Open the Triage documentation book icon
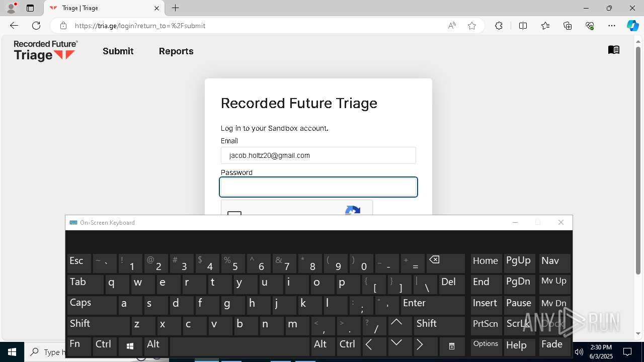This screenshot has height=362, width=644. (613, 50)
